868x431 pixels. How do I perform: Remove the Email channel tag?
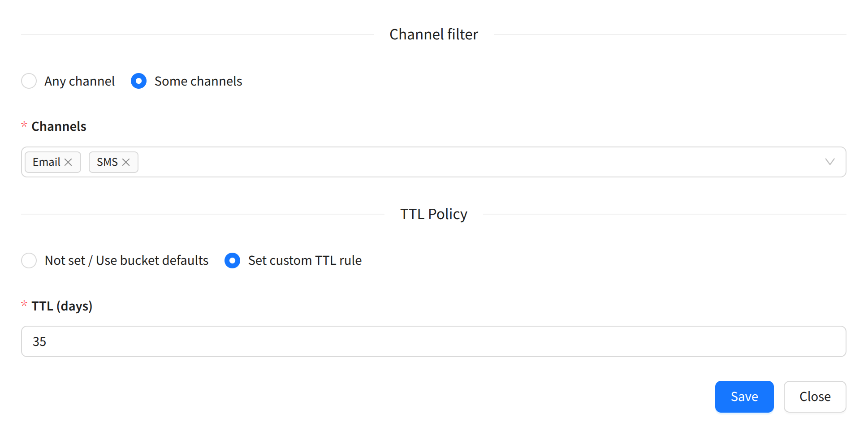click(x=68, y=162)
